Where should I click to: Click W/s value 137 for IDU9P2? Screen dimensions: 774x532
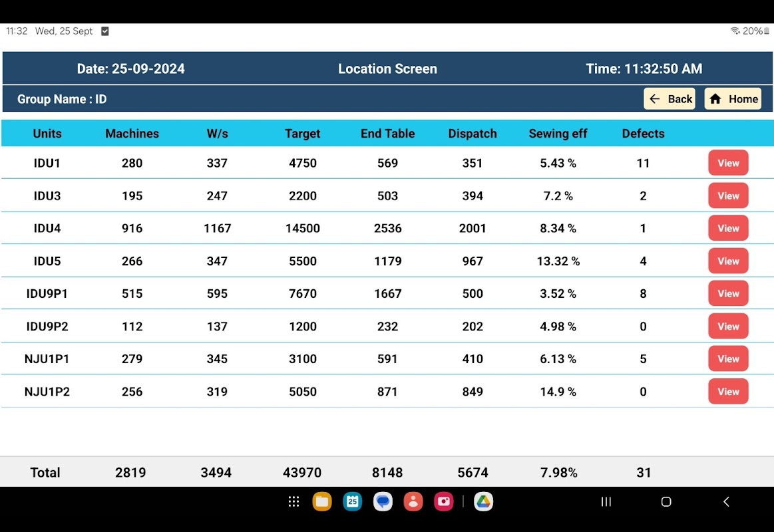point(217,327)
